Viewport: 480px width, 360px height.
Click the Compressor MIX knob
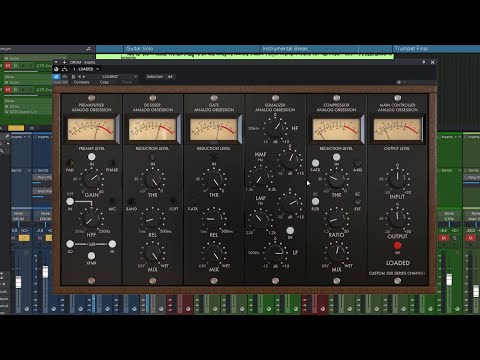tap(336, 252)
